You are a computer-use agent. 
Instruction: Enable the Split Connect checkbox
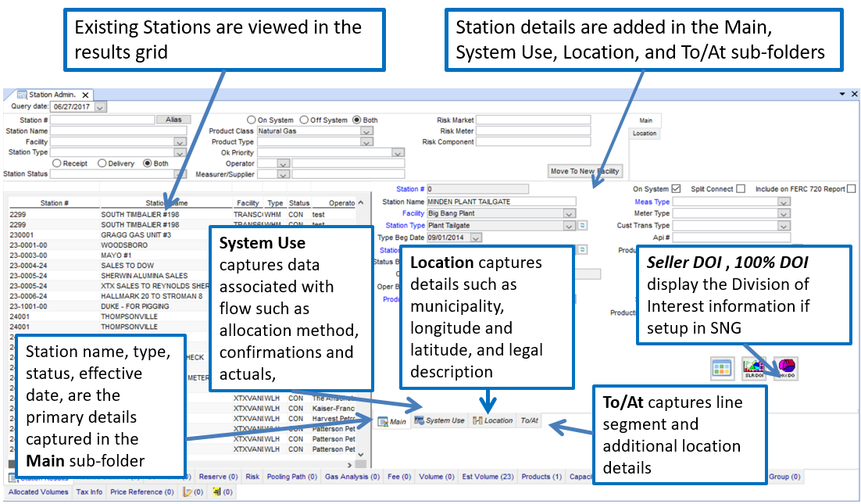pyautogui.click(x=740, y=189)
